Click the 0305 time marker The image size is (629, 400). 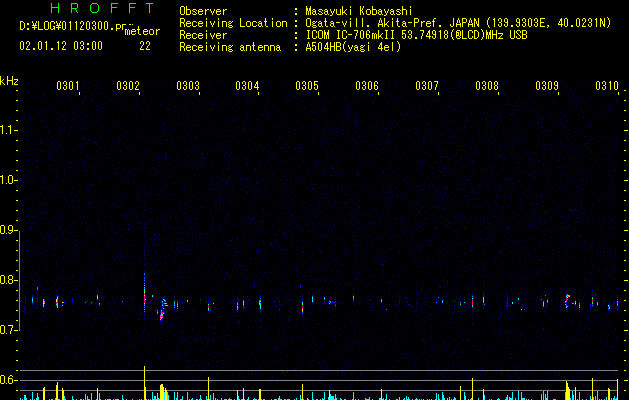[307, 86]
